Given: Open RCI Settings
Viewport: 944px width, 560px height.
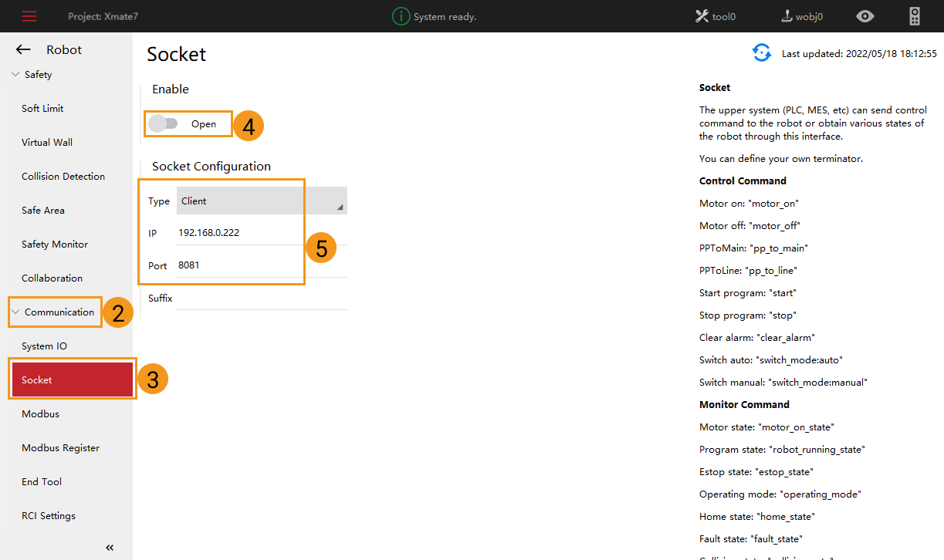Looking at the screenshot, I should [x=49, y=515].
